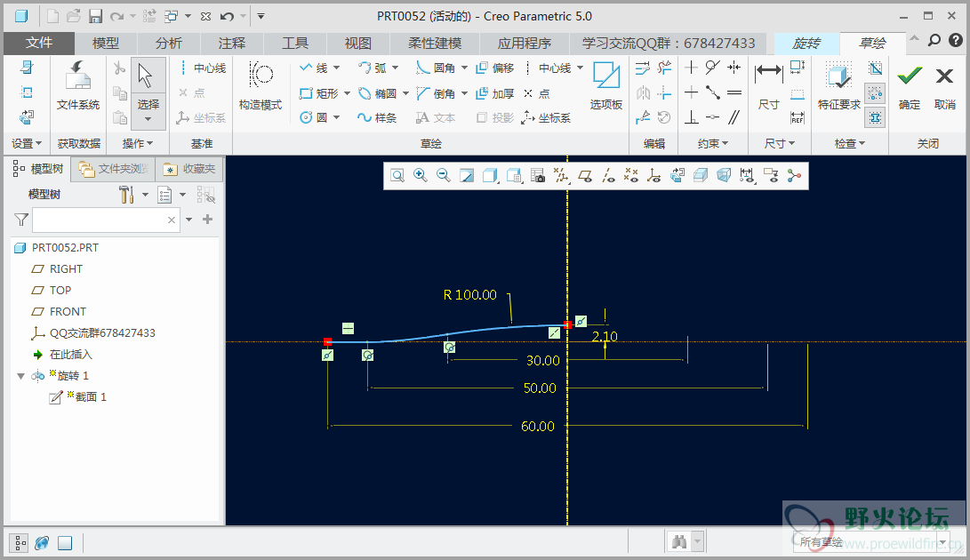Select the Ellipse (椭圆) tool
This screenshot has width=970, height=560.
[377, 93]
